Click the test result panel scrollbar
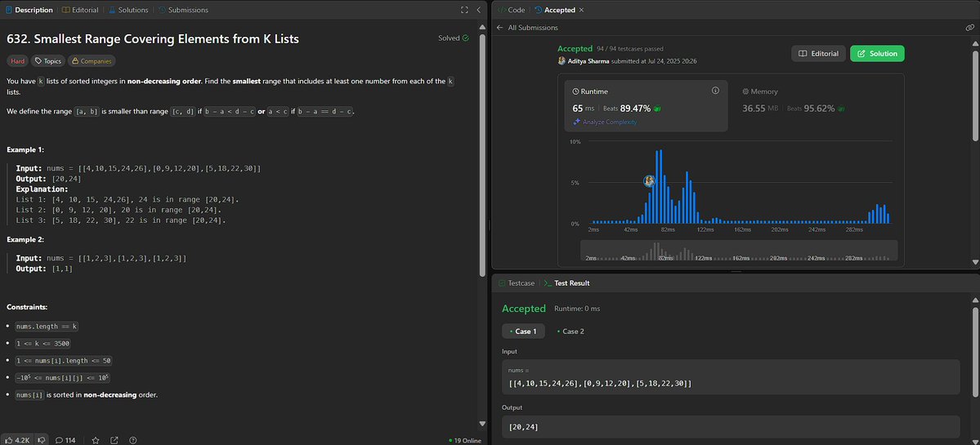 click(975, 351)
